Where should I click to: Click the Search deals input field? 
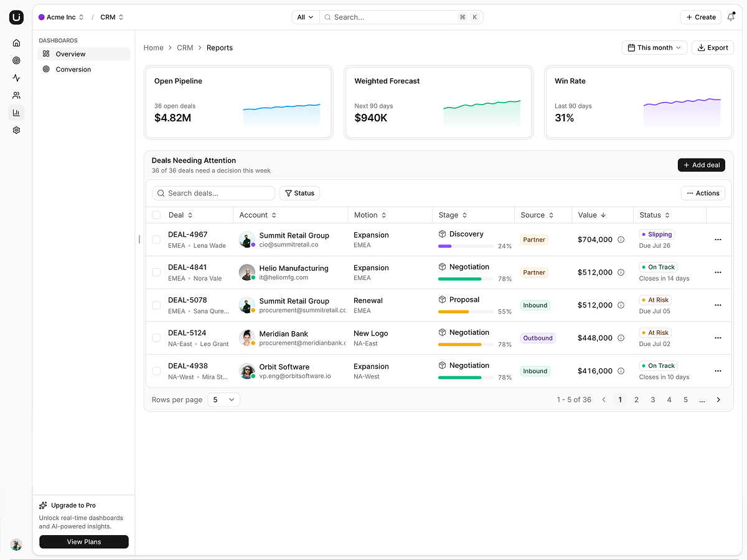point(214,193)
